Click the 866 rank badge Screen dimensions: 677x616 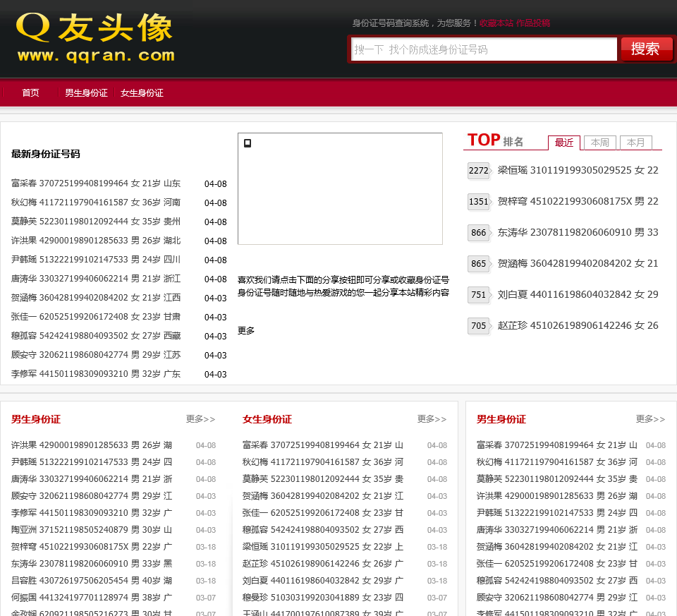click(478, 232)
